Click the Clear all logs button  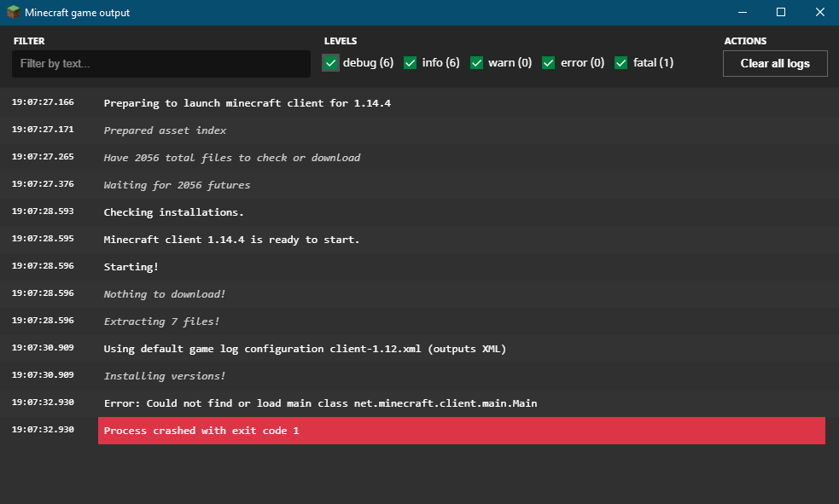775,64
